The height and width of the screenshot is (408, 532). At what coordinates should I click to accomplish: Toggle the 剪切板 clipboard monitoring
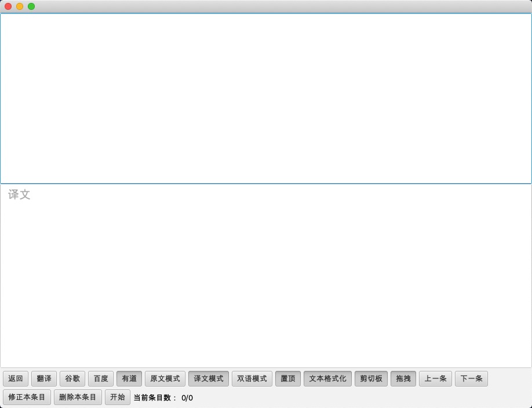click(371, 378)
